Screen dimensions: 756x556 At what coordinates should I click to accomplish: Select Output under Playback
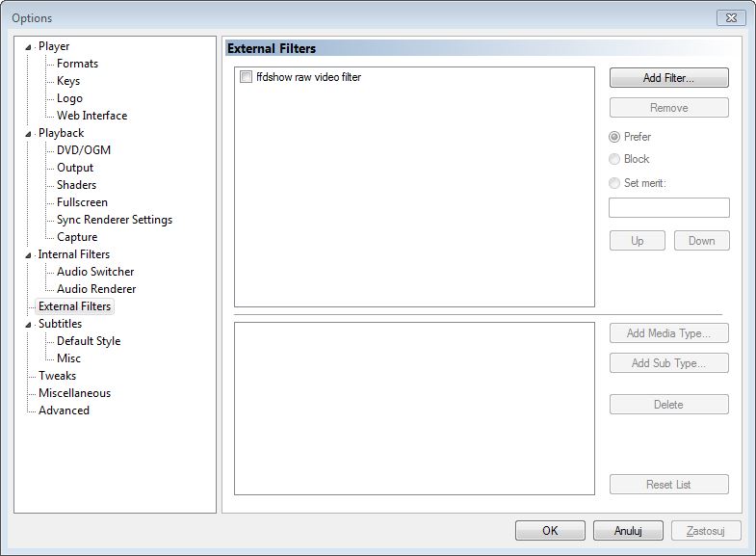pyautogui.click(x=75, y=168)
